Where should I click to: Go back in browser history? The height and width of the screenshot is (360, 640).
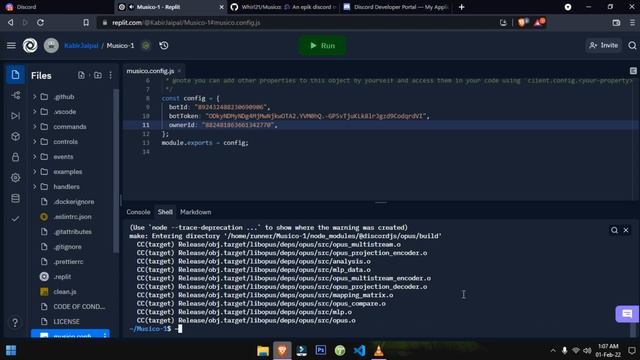tap(11, 22)
